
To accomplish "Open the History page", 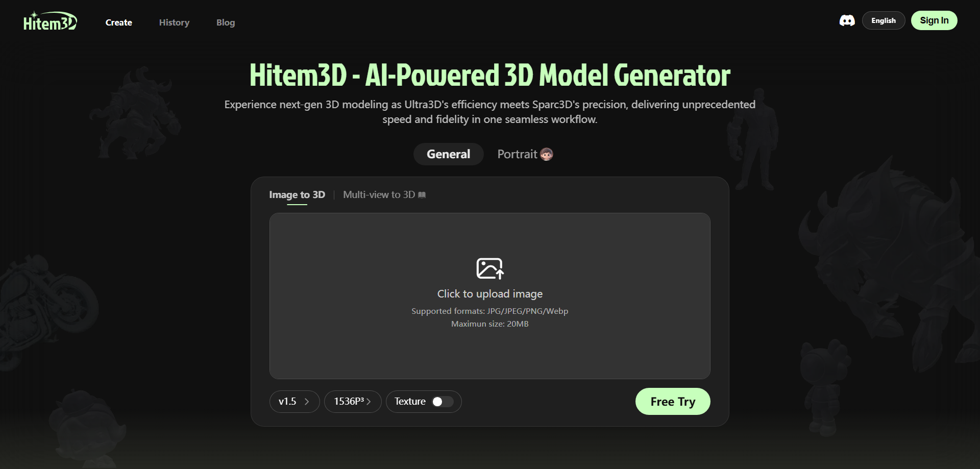I will [x=174, y=22].
